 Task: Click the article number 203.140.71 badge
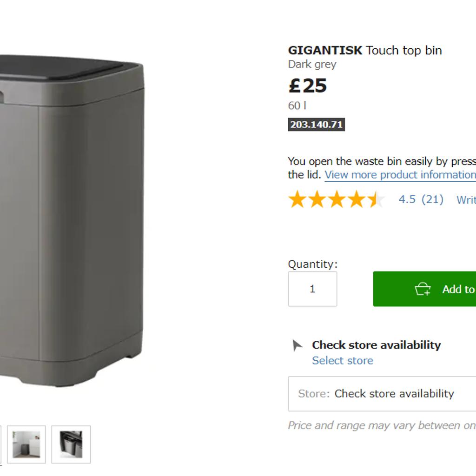(x=316, y=124)
